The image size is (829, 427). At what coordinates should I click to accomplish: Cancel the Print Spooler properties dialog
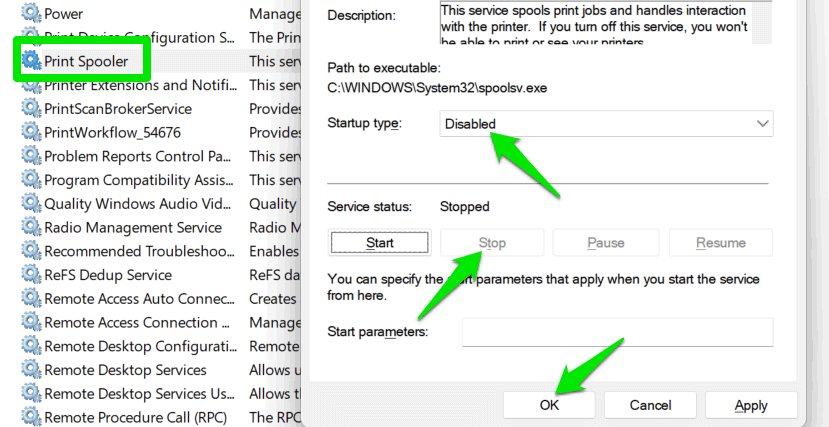pos(650,405)
